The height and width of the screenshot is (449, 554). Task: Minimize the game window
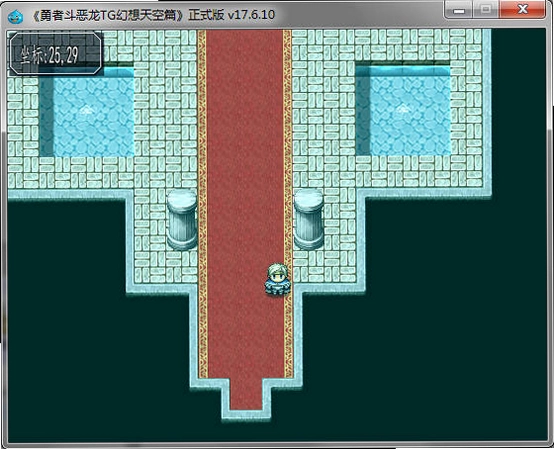click(459, 10)
